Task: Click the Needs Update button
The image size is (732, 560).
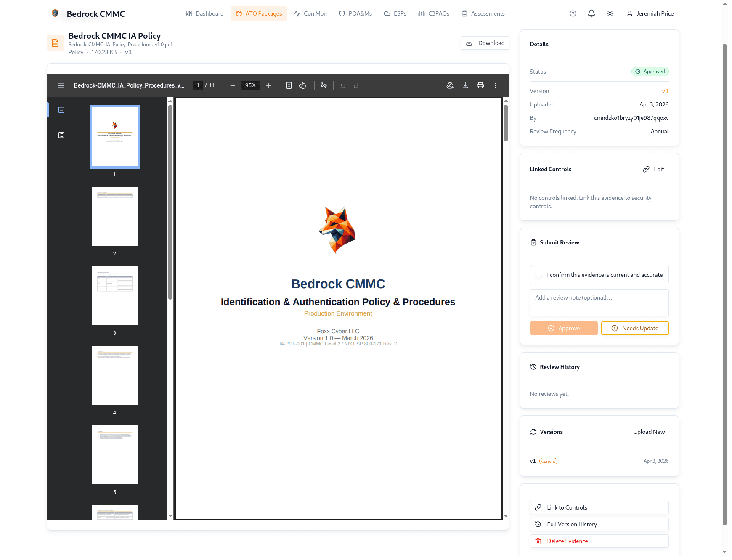Action: coord(634,328)
